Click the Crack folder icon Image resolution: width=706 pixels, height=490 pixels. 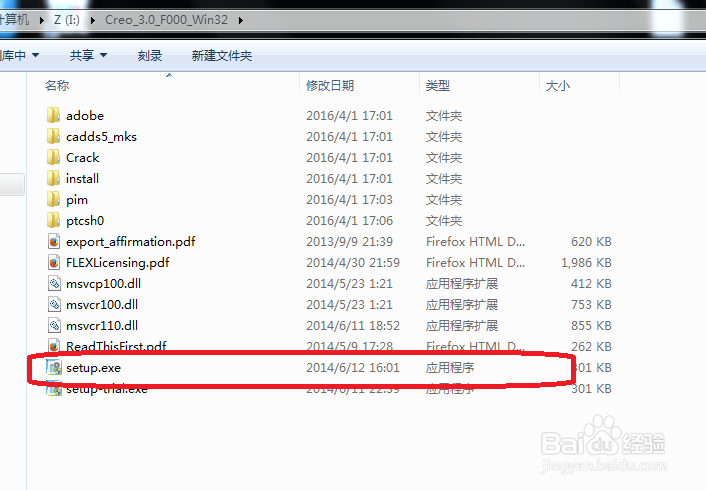pyautogui.click(x=53, y=157)
